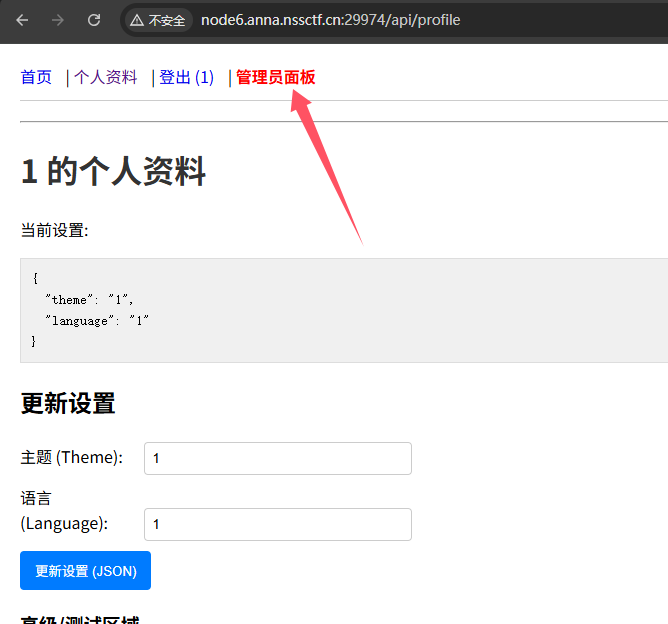Image resolution: width=668 pixels, height=624 pixels.
Task: Click the "theme" line in the JSON
Action: tap(89, 299)
